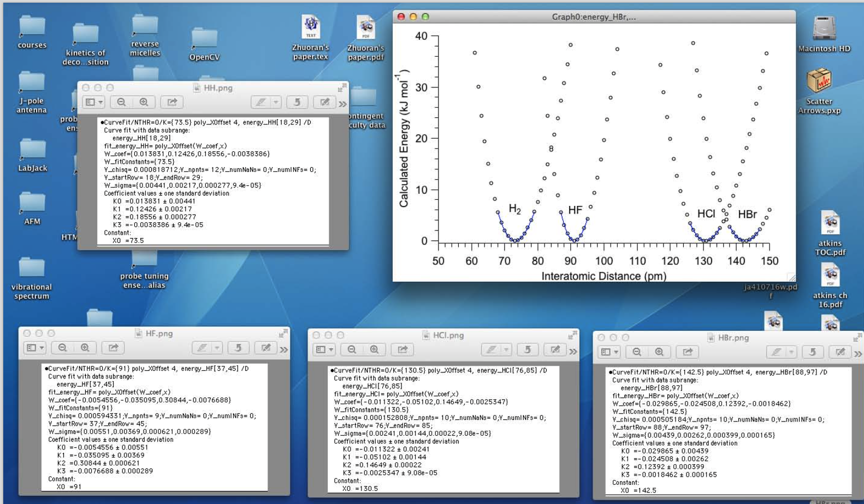
Task: Click the highlight pen in HCl.png
Action: click(491, 349)
